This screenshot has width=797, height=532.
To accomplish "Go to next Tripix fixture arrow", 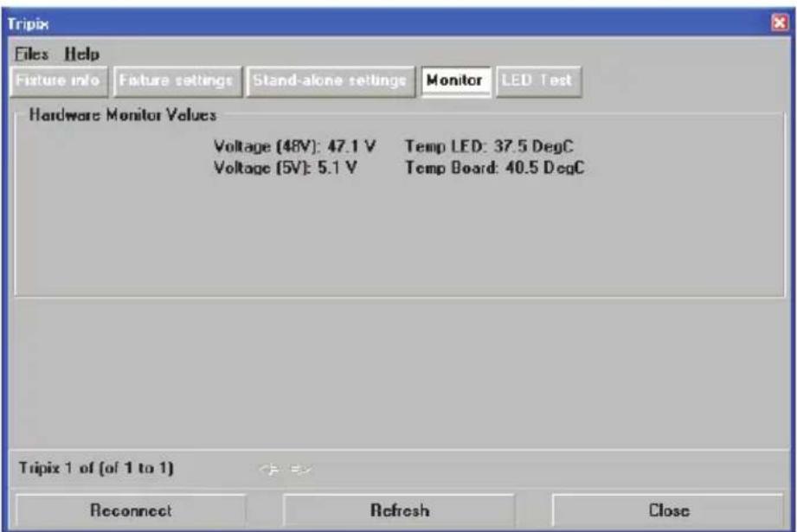I will (x=301, y=470).
